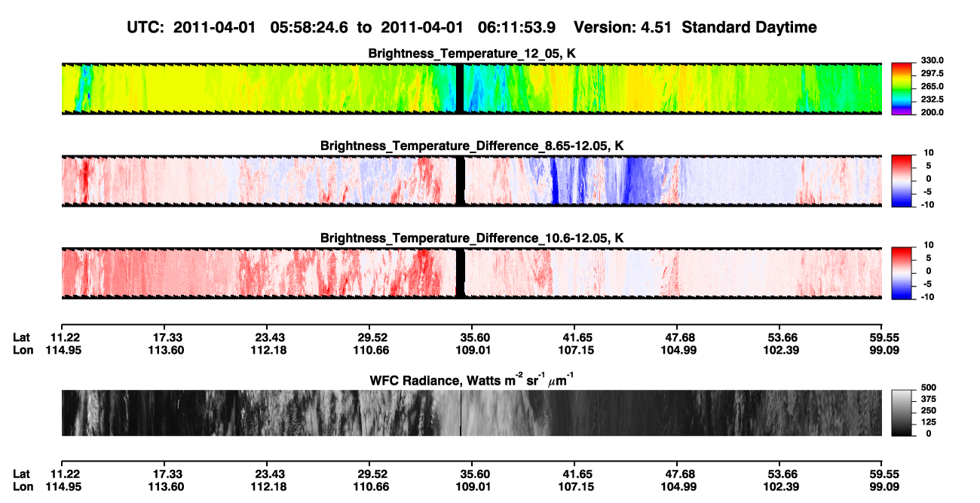Click the end time 06:11:53.9 in the title
The height and width of the screenshot is (503, 980).
pos(517,28)
